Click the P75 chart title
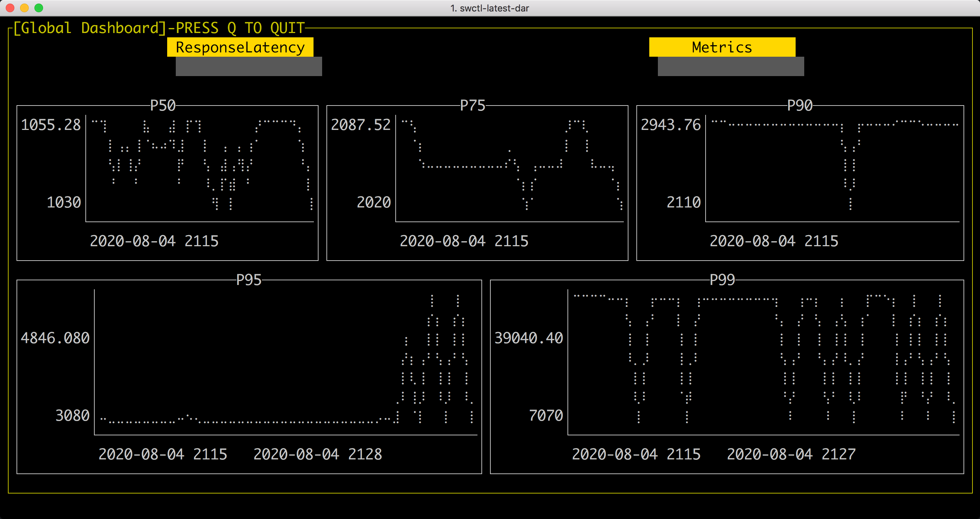Image resolution: width=980 pixels, height=519 pixels. click(472, 106)
